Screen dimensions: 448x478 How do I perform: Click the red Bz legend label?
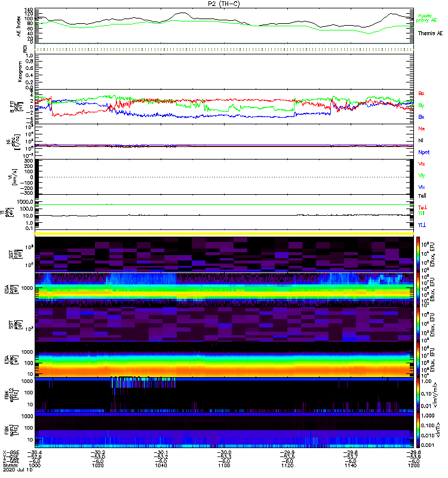coord(421,93)
